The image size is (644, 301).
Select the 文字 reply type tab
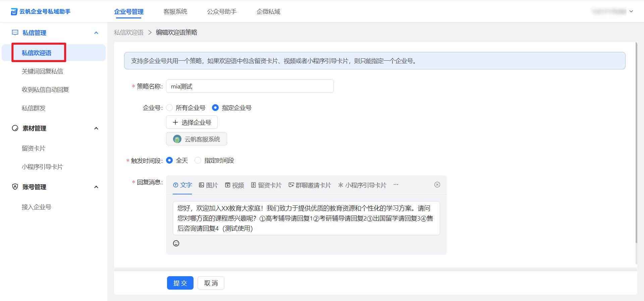tap(182, 185)
